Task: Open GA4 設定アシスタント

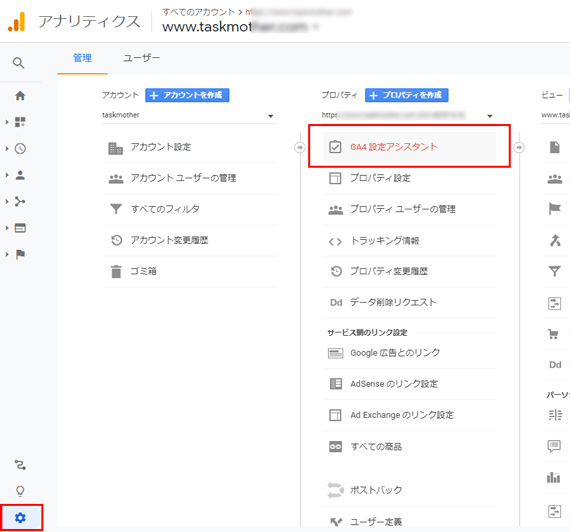Action: [409, 147]
